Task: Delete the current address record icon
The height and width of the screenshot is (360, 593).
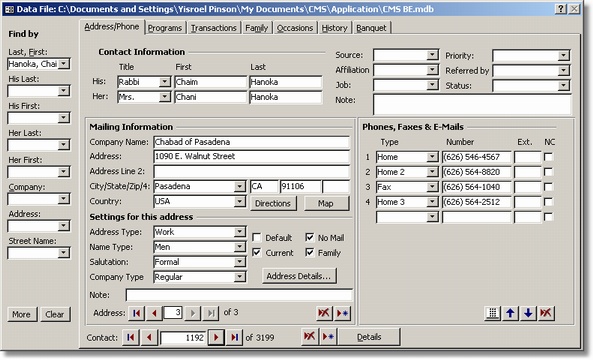Action: 324,313
